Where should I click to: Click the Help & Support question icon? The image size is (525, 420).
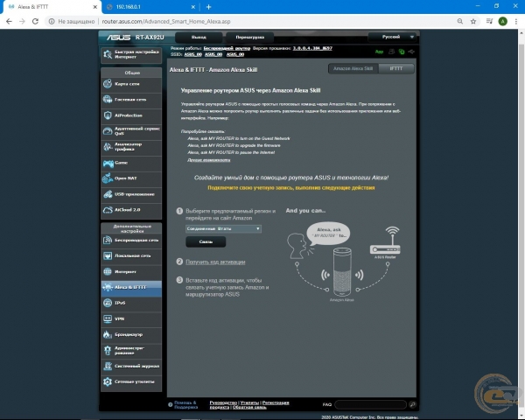pos(170,405)
